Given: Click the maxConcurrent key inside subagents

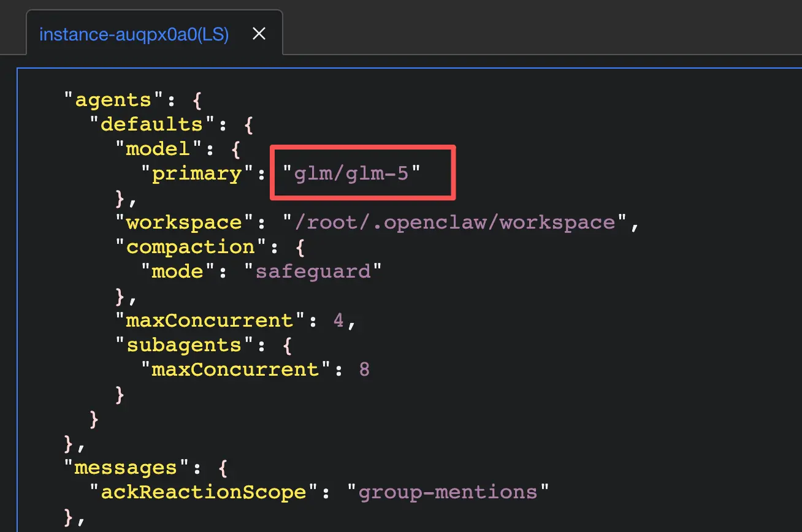Looking at the screenshot, I should (235, 370).
